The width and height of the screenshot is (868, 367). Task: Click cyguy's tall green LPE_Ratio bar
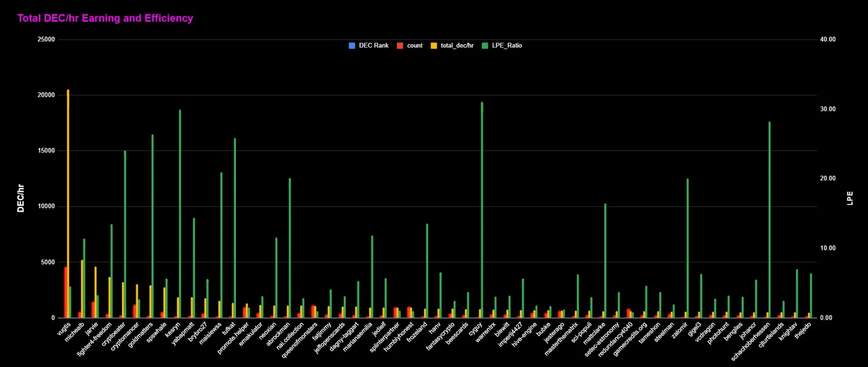coord(481,210)
